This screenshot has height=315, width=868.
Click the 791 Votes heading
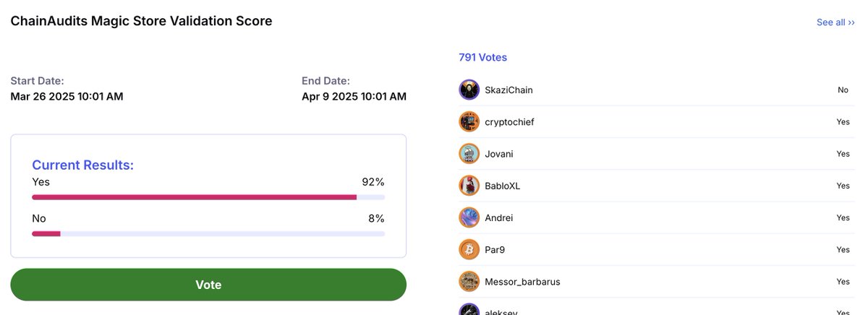coord(482,57)
